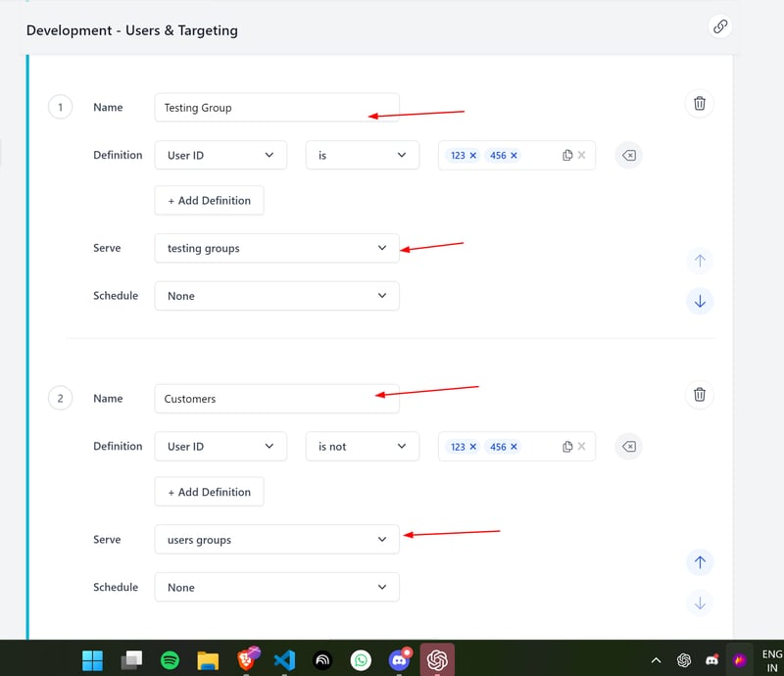This screenshot has height=676, width=784.
Task: Open 'testing groups' Serve dropdown
Action: tap(276, 248)
